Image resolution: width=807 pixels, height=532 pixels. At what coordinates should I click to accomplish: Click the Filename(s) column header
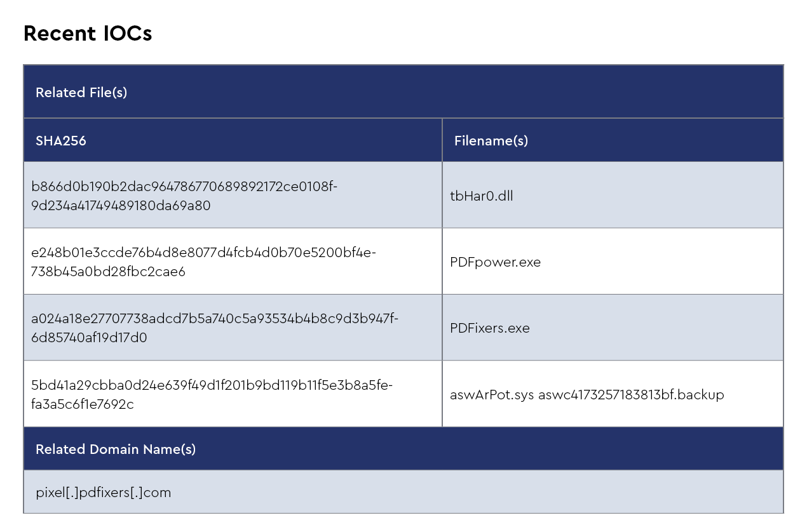point(491,141)
